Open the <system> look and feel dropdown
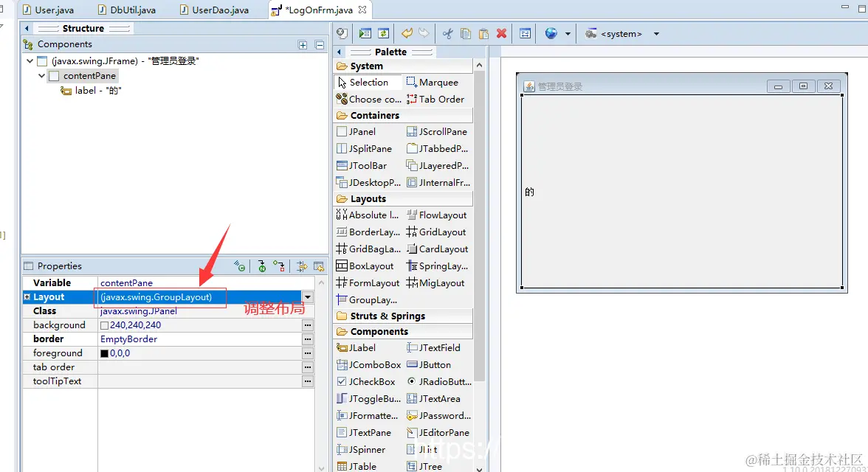The image size is (868, 472). point(656,34)
